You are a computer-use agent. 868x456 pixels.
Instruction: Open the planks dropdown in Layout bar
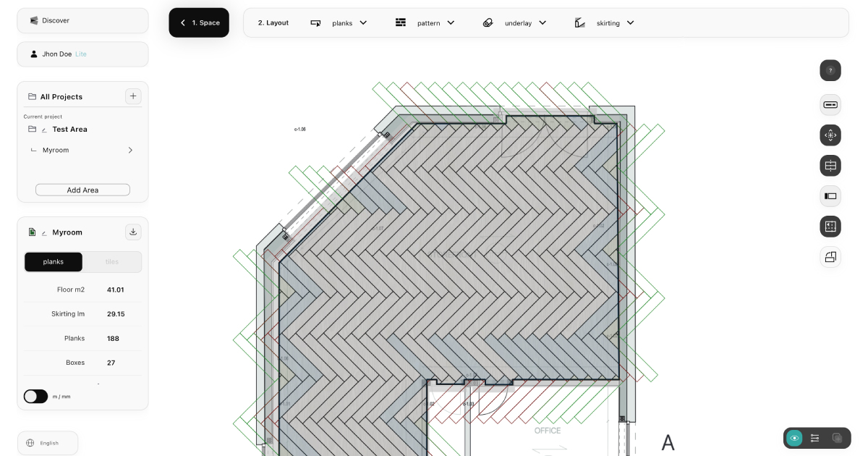(x=339, y=23)
